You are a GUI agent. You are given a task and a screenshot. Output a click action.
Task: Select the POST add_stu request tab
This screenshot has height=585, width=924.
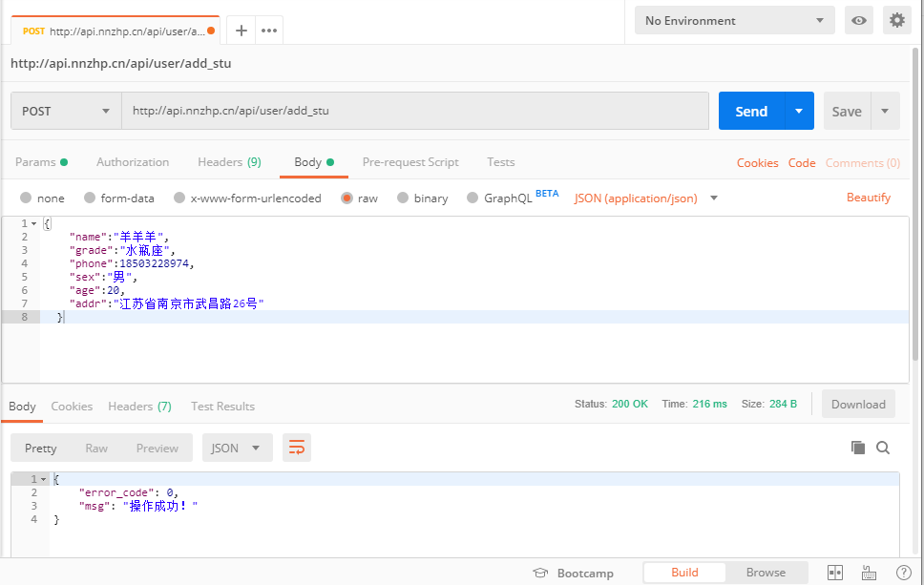pyautogui.click(x=115, y=31)
